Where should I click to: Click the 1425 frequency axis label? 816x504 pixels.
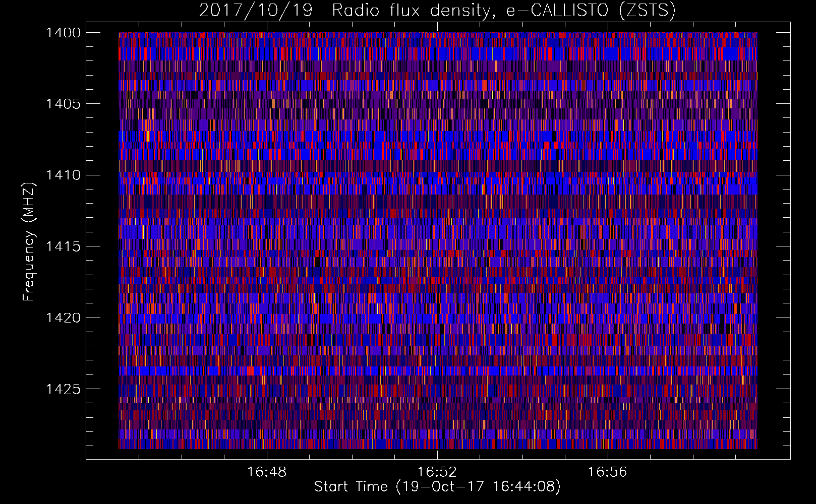click(63, 389)
